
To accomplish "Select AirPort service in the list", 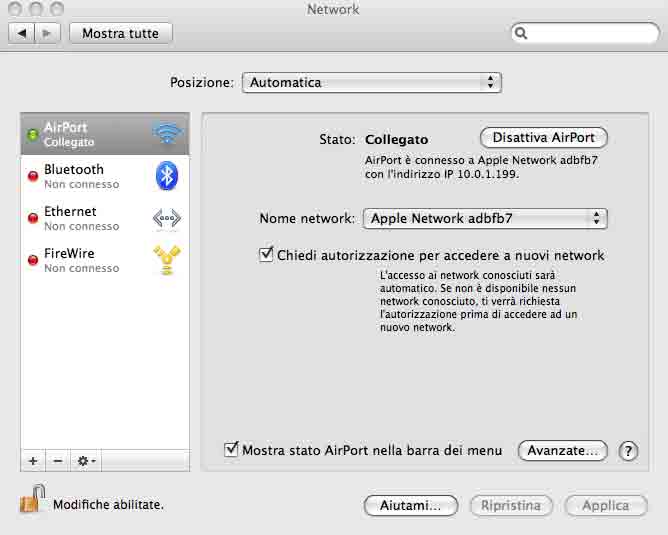I will (105, 134).
